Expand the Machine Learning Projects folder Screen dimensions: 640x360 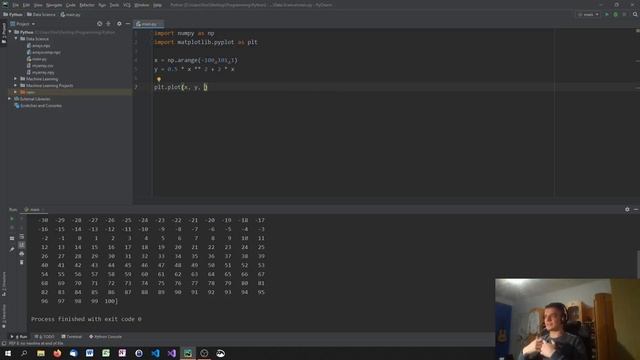pos(16,85)
